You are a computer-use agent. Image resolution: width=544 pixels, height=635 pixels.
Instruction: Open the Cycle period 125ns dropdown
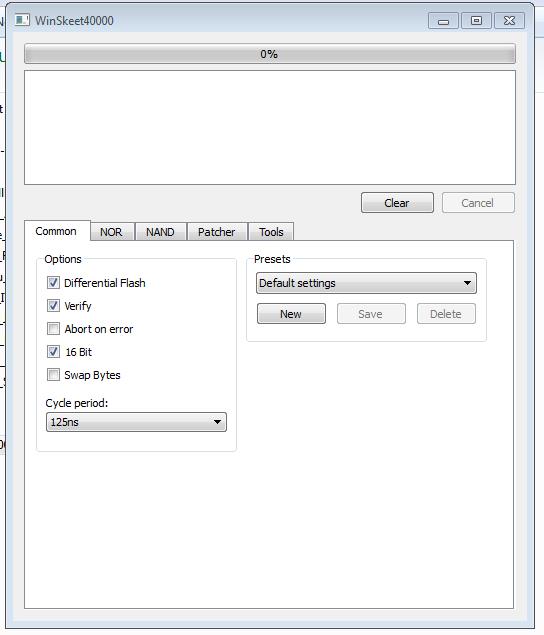pyautogui.click(x=136, y=422)
